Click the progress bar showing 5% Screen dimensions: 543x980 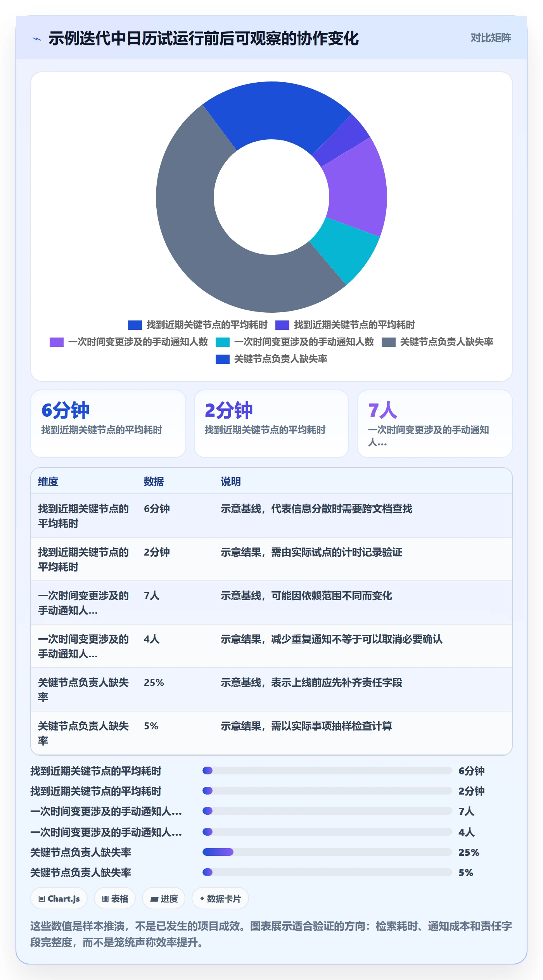327,872
